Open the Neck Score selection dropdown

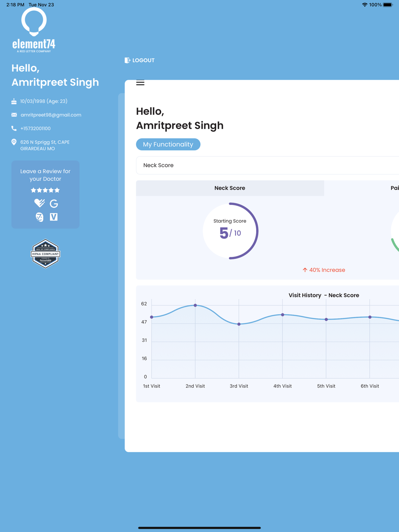[267, 165]
